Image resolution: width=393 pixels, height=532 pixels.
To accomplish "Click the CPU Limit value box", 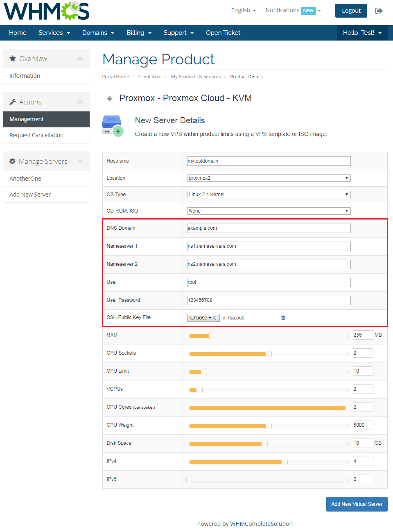I will pyautogui.click(x=363, y=371).
